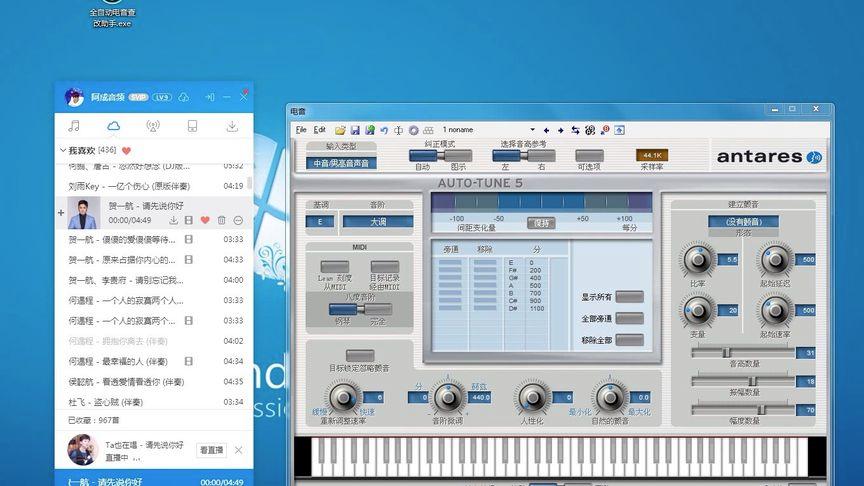Open the 音阶 dropdown showing 大调

377,222
